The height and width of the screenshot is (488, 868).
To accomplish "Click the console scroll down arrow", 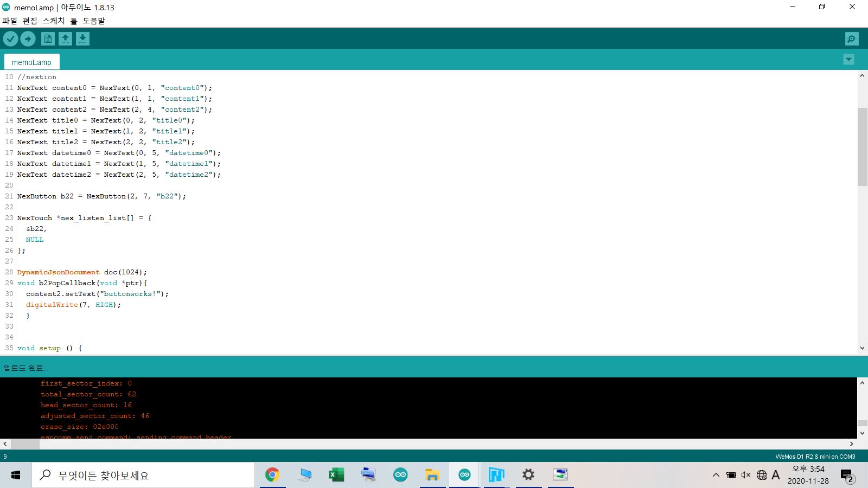I will tap(862, 433).
